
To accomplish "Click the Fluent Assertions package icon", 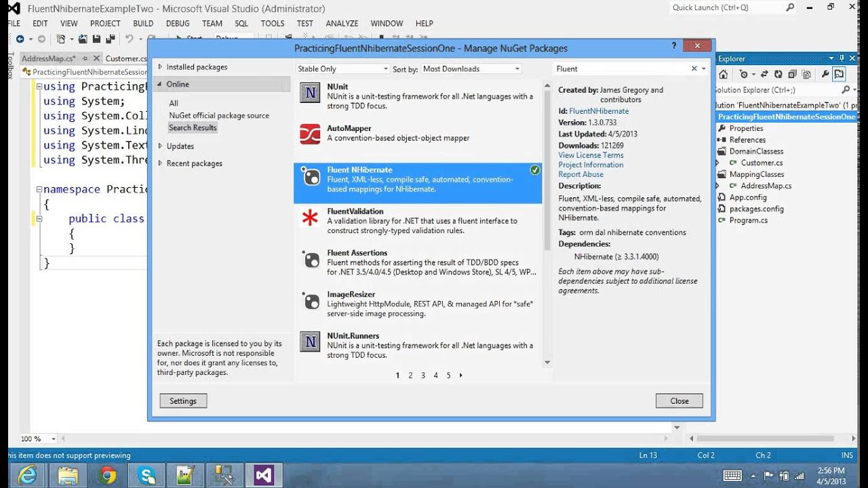I will [x=310, y=259].
